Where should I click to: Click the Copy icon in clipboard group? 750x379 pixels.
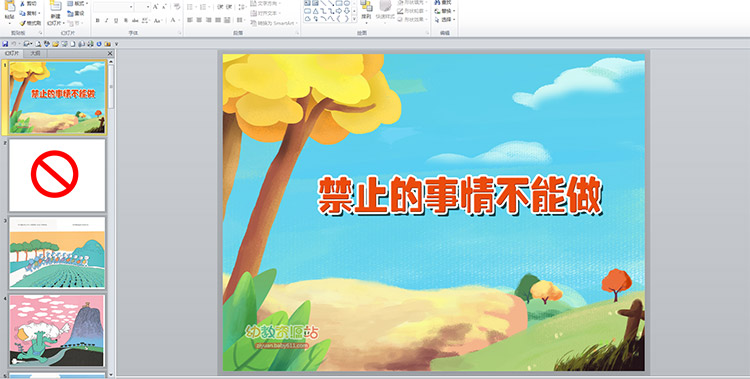coord(22,13)
